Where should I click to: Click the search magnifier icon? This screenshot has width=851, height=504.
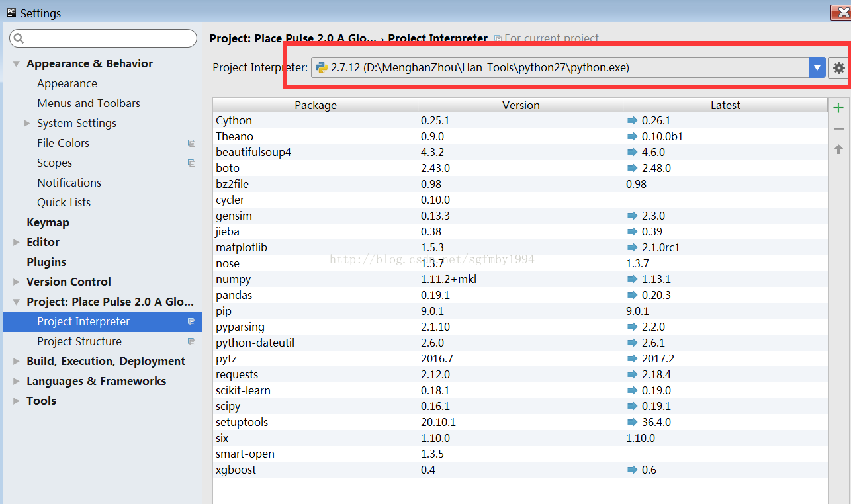[19, 38]
